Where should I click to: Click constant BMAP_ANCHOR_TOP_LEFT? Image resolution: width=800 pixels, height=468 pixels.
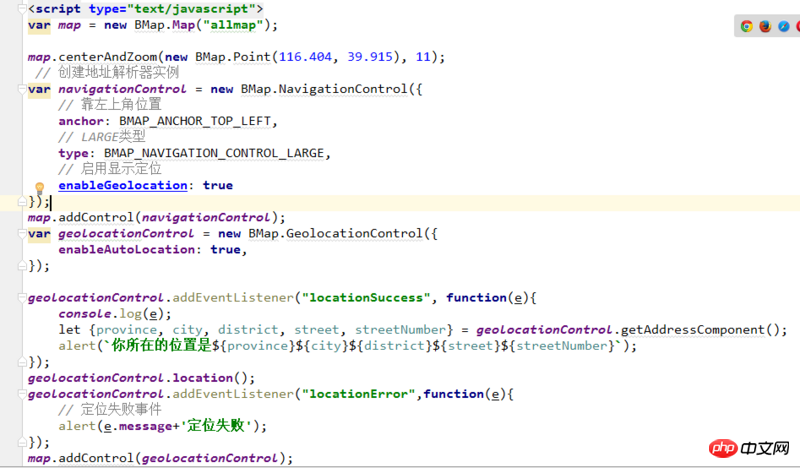(195, 121)
